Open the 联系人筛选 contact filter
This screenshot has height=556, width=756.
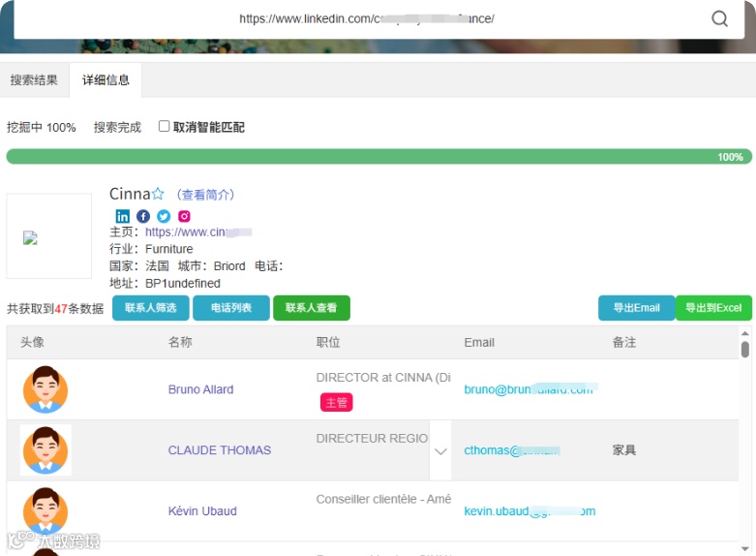tap(150, 308)
